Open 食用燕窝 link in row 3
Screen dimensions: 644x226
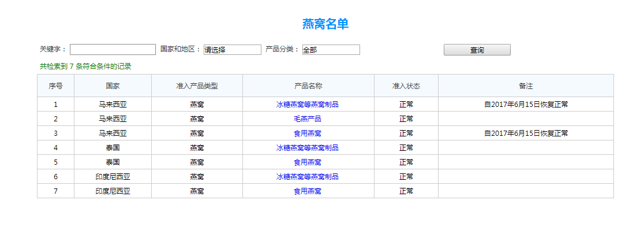(307, 134)
